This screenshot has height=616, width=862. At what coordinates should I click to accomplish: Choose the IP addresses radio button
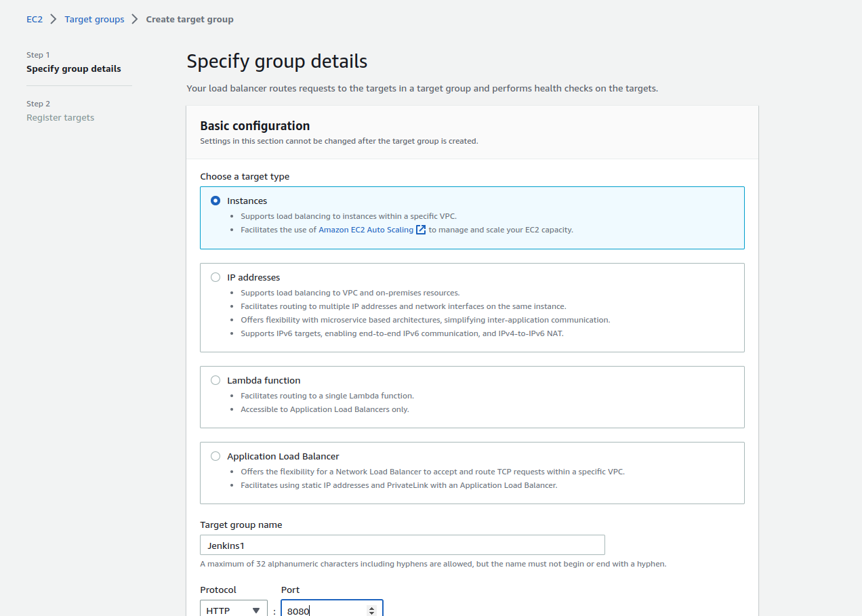pos(215,277)
